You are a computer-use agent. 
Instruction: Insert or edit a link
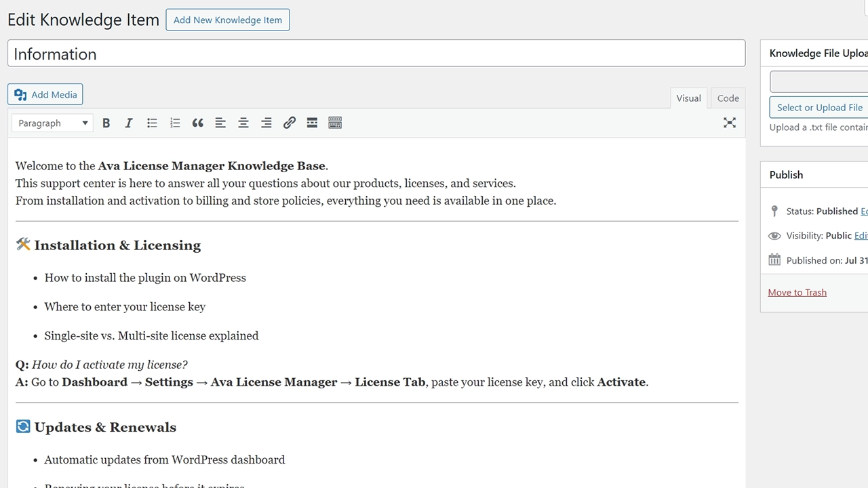(x=290, y=123)
